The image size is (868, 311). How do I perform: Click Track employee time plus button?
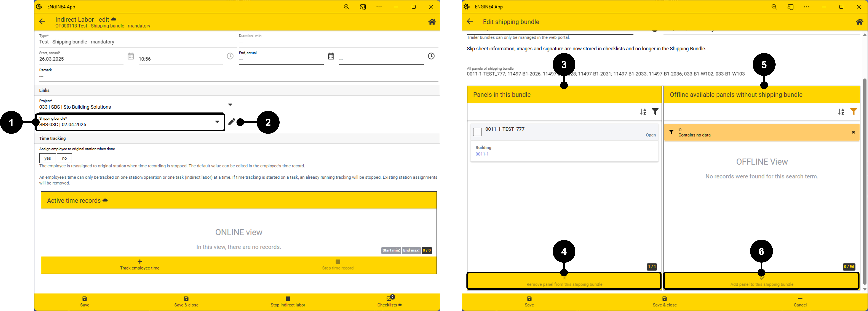[x=140, y=265]
